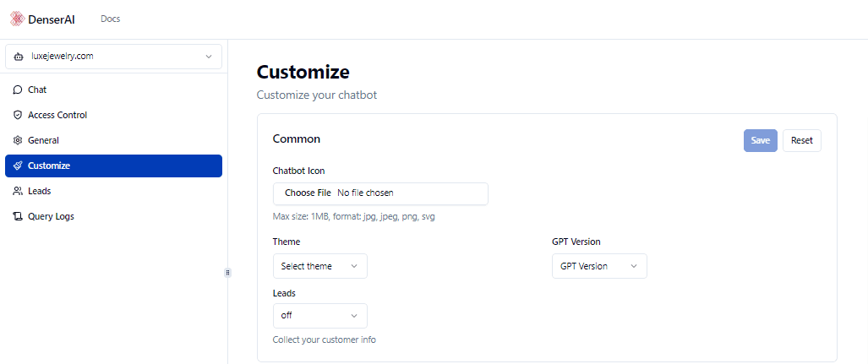Click the Access Control shield icon
The image size is (868, 364).
(18, 115)
